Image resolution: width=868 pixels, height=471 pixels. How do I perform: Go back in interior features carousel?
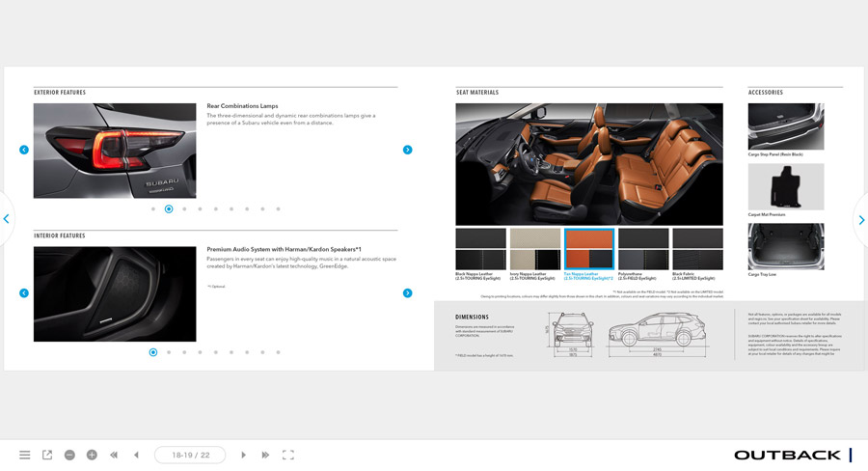click(x=24, y=293)
